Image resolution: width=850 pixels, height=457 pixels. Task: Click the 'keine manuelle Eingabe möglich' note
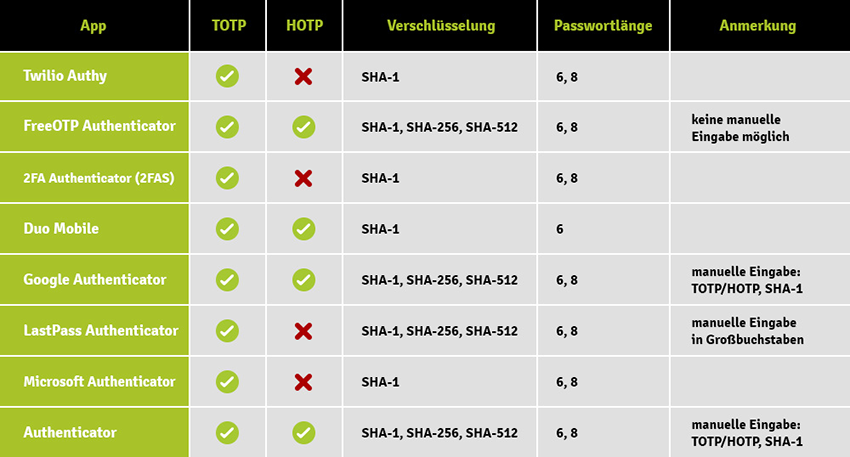(x=742, y=127)
